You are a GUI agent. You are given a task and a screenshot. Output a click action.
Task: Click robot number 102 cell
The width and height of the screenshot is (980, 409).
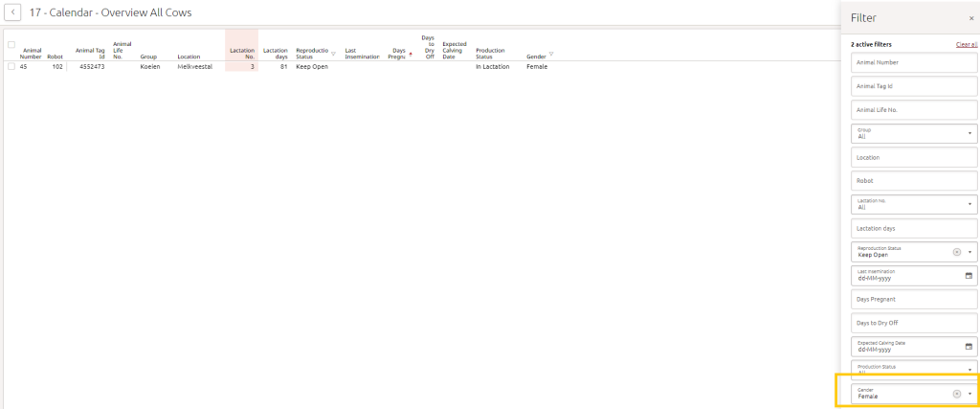[56, 66]
